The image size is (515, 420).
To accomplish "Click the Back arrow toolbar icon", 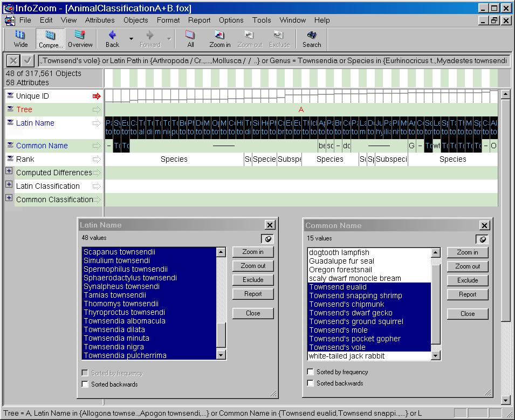I will tap(112, 38).
